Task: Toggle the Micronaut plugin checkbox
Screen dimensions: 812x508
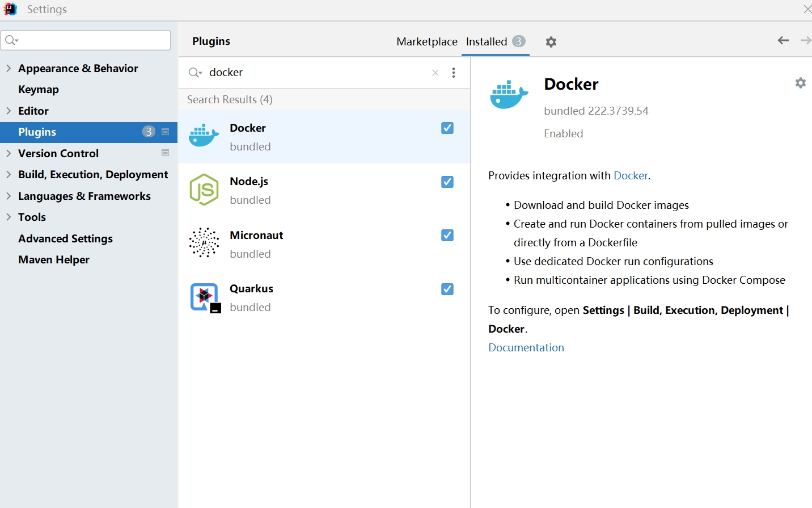Action: (x=447, y=235)
